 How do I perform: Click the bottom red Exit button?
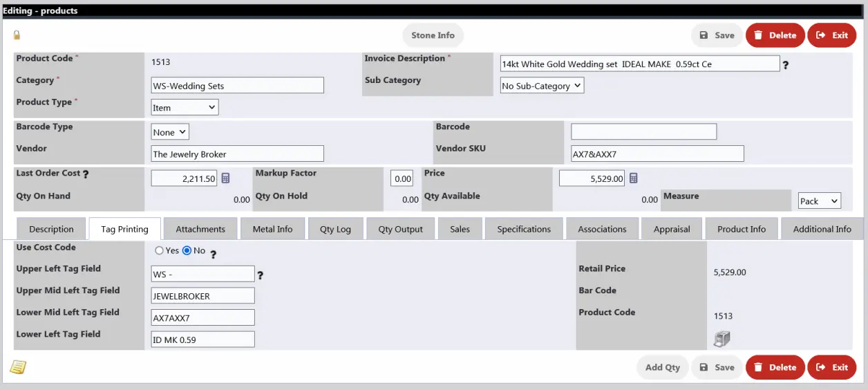click(x=832, y=367)
